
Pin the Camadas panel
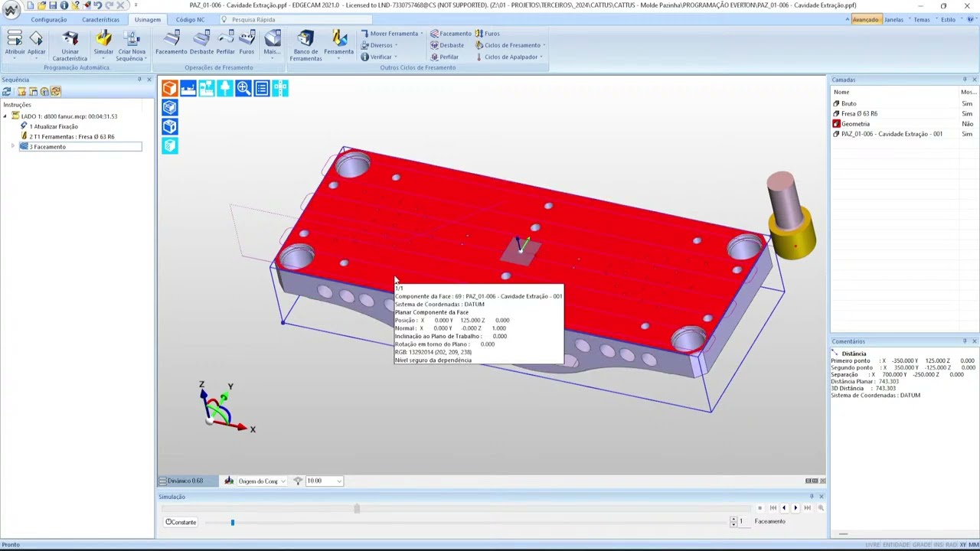coord(965,80)
